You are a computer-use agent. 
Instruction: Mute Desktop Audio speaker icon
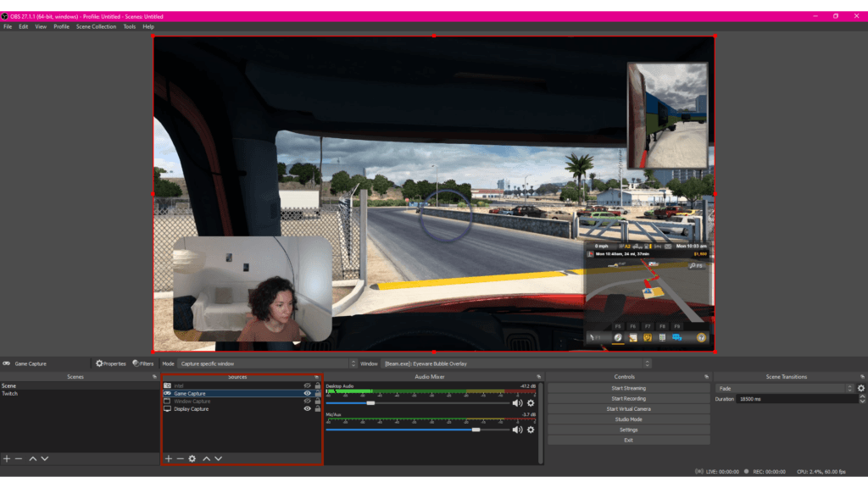[517, 403]
